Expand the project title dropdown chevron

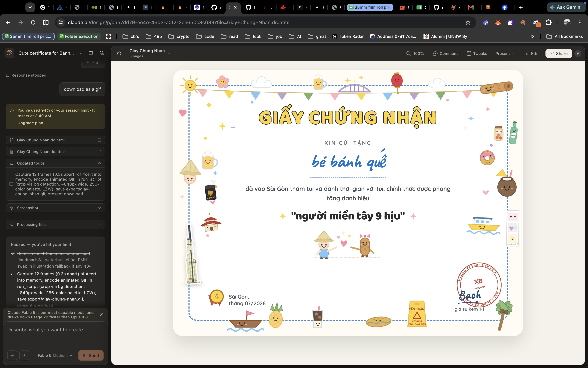81,53
